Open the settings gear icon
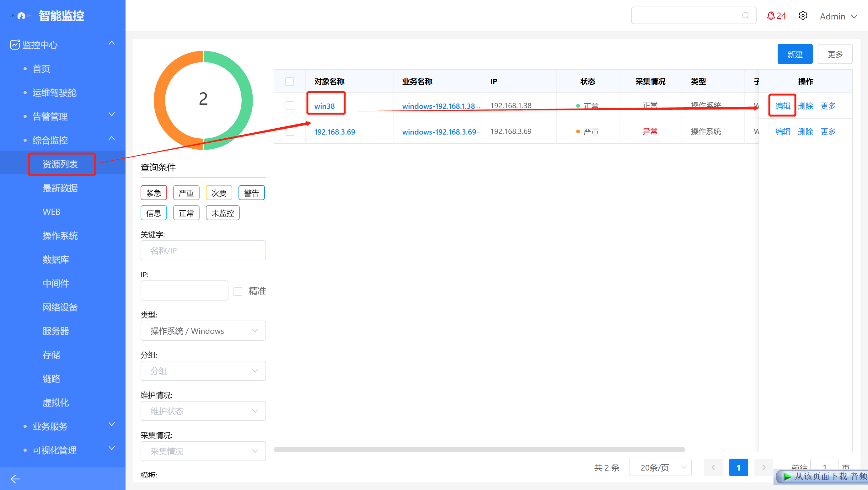The width and height of the screenshot is (868, 490). 803,15
